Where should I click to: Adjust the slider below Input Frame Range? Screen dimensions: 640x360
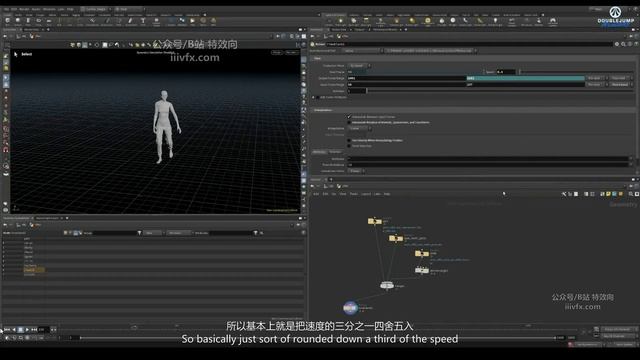pyautogui.click(x=500, y=91)
